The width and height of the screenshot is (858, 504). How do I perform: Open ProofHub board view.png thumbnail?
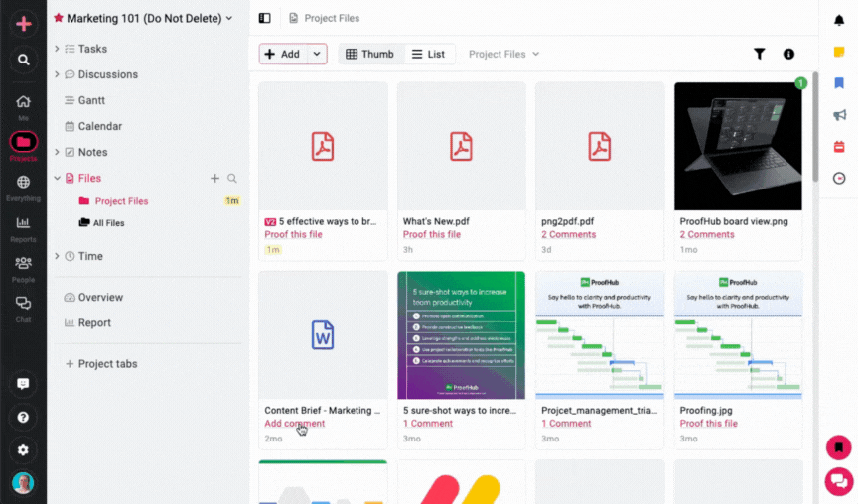738,147
